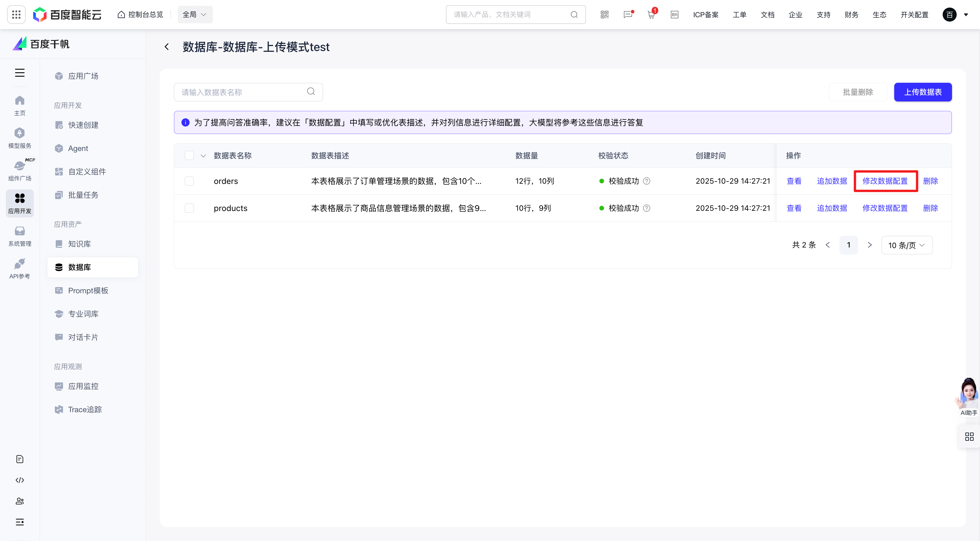Open 知识库 in the sidebar menu
The height and width of the screenshot is (541, 980).
(79, 244)
